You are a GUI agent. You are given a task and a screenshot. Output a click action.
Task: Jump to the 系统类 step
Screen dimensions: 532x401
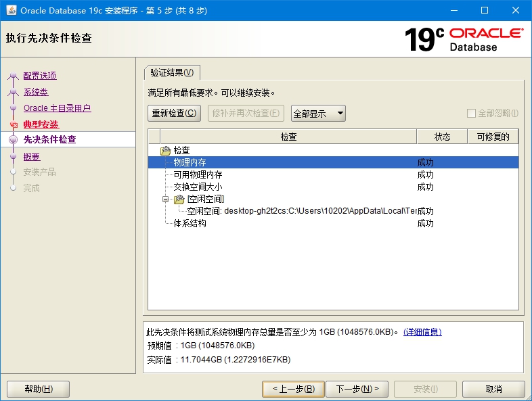36,92
